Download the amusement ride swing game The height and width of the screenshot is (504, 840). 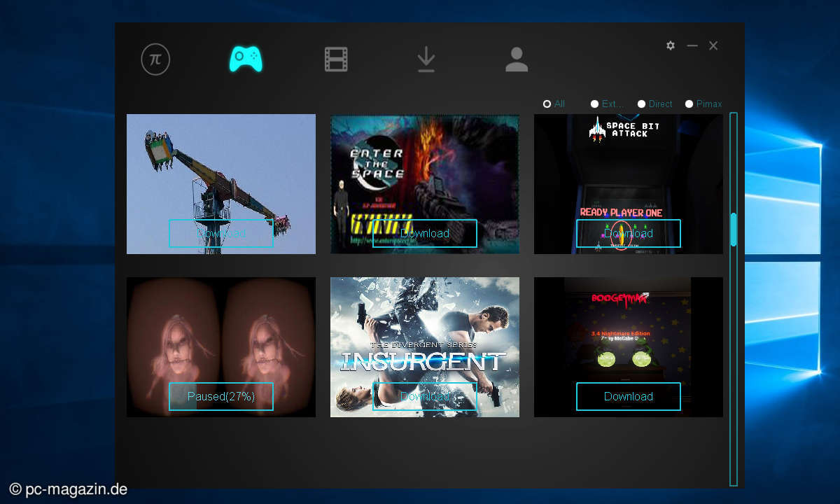[x=221, y=233]
